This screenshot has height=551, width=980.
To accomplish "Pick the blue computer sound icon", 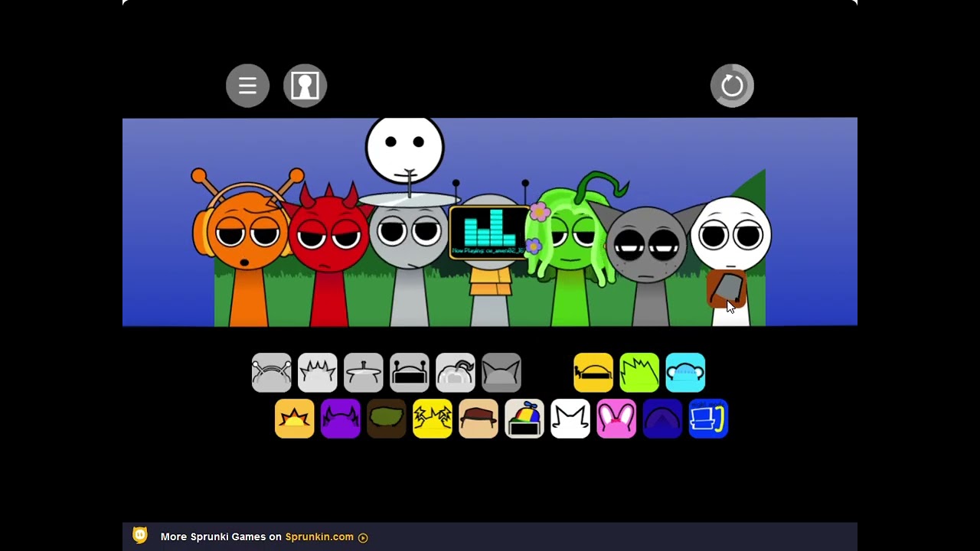I will pyautogui.click(x=708, y=419).
